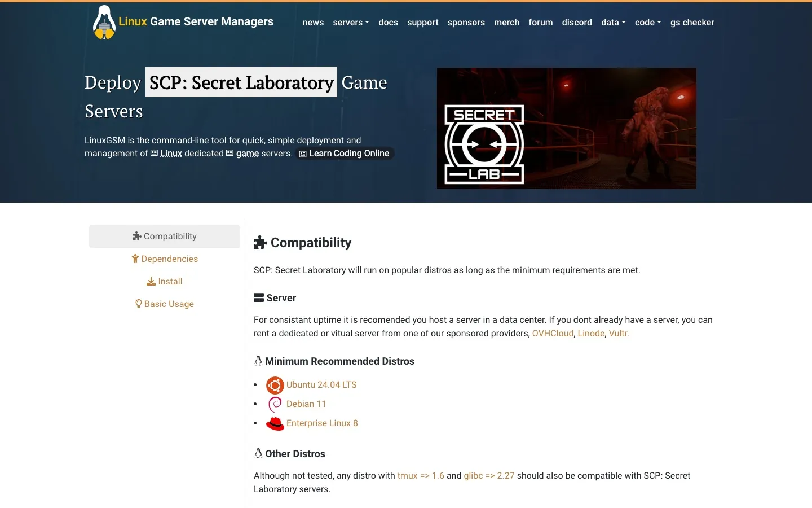Expand the data dropdown
The height and width of the screenshot is (508, 812).
(x=614, y=23)
